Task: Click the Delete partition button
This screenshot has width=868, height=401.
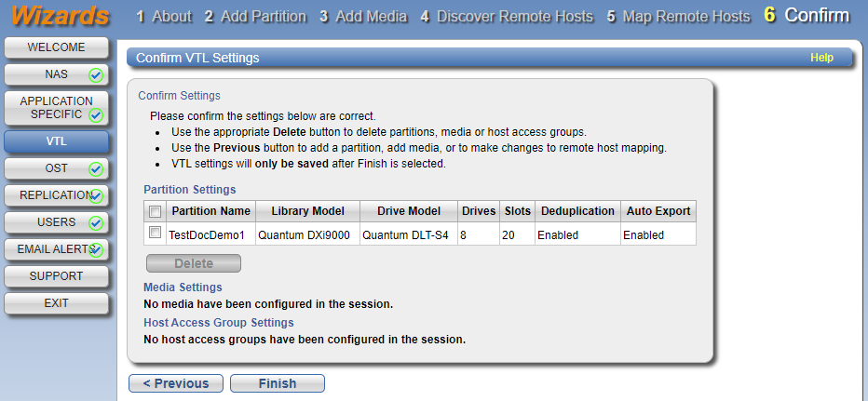Action: click(x=194, y=263)
